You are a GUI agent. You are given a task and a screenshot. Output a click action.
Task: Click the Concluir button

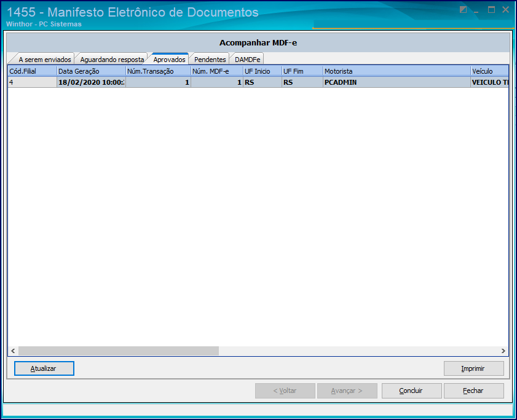[x=411, y=391]
